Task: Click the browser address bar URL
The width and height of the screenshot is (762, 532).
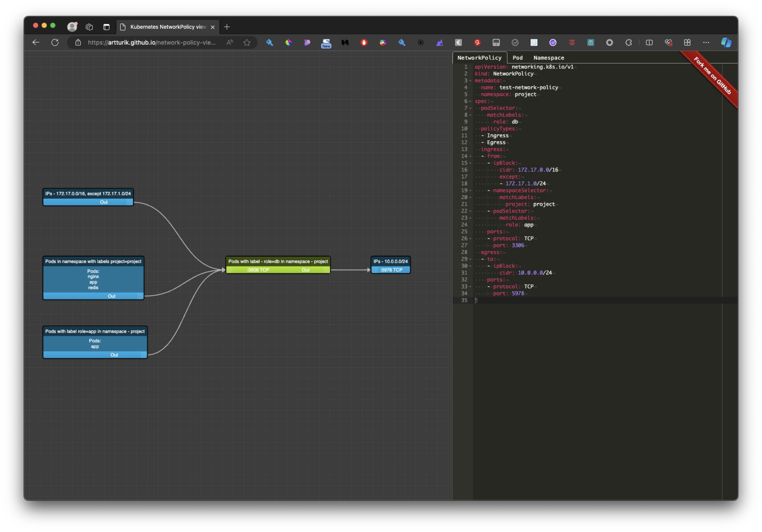Action: 152,42
